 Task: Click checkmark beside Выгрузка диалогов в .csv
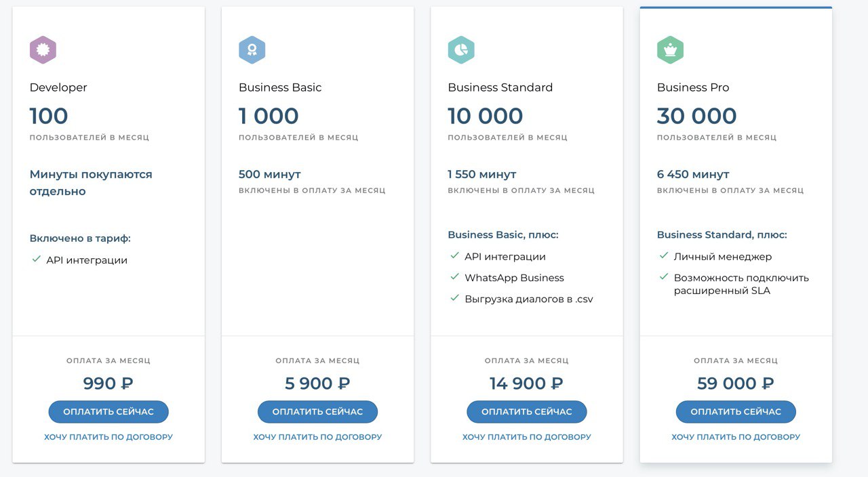(x=455, y=298)
